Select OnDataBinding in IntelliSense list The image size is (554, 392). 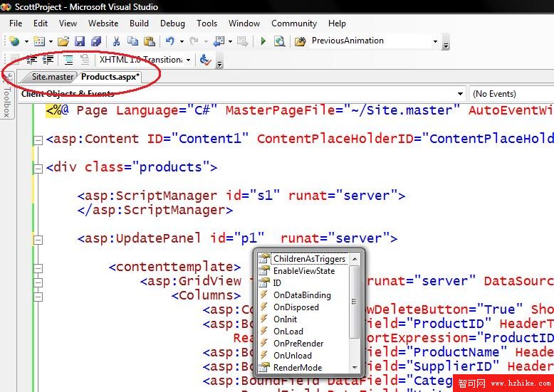(x=303, y=295)
